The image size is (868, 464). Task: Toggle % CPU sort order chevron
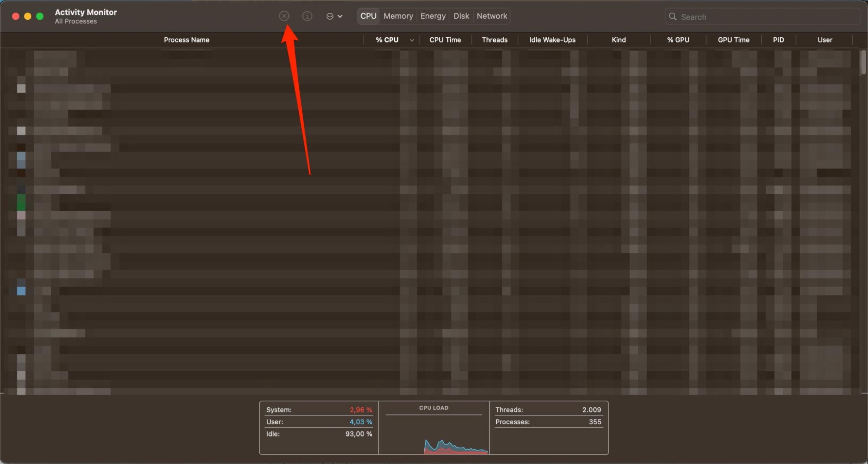click(x=412, y=40)
